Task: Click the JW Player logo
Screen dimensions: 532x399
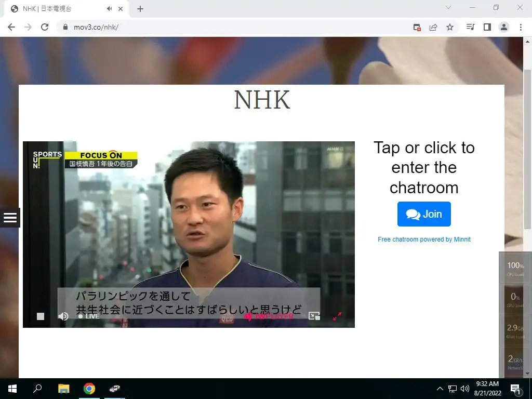Action: click(x=269, y=316)
